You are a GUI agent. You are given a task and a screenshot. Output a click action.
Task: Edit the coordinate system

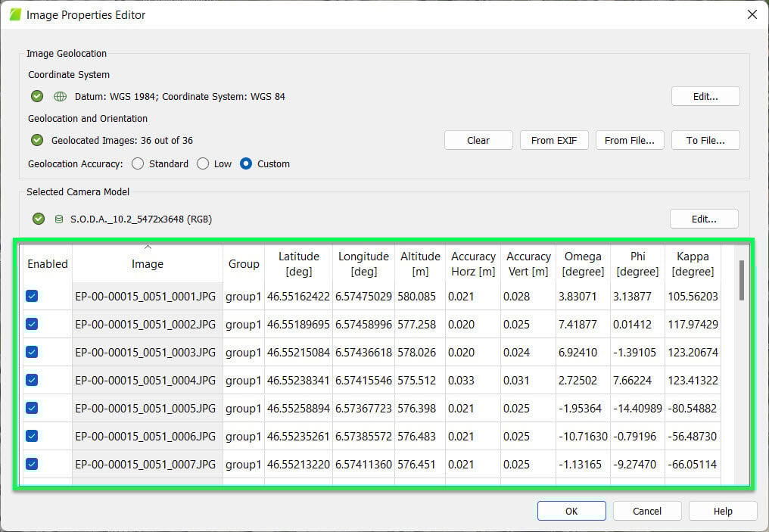(705, 96)
